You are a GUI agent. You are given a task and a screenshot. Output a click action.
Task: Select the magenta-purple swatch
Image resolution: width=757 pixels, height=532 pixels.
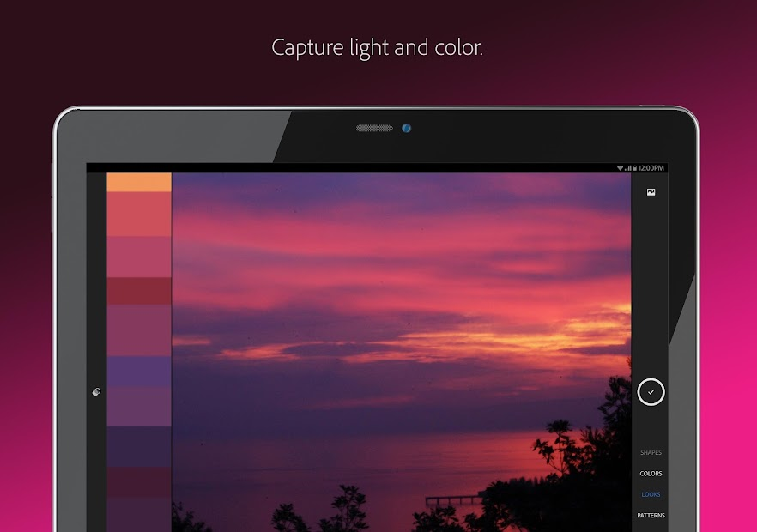[137, 330]
